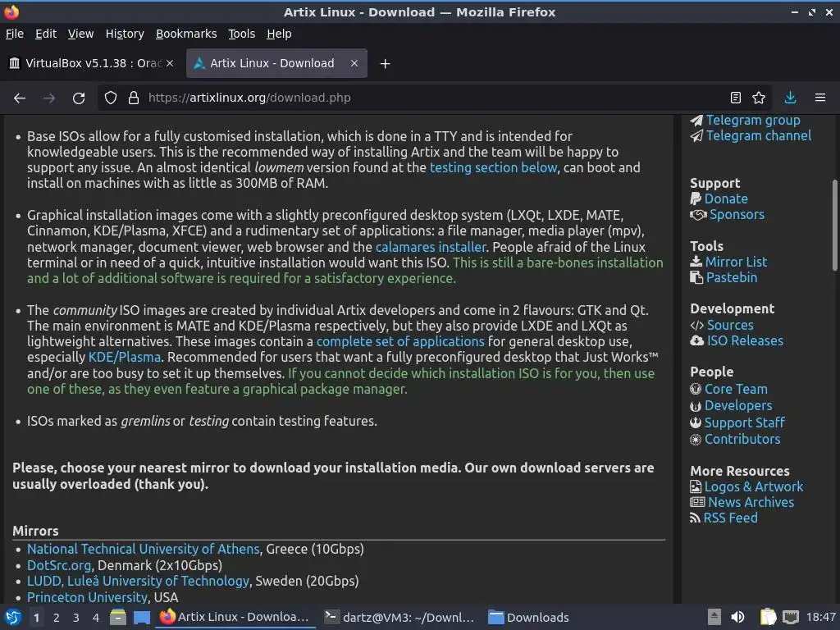The image size is (840, 630).
Task: Open a new tab with plus button
Action: [385, 64]
